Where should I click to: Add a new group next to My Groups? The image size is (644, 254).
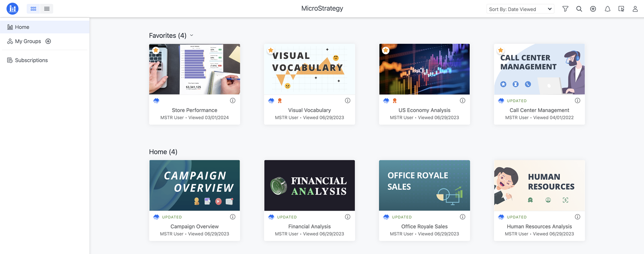(x=48, y=41)
